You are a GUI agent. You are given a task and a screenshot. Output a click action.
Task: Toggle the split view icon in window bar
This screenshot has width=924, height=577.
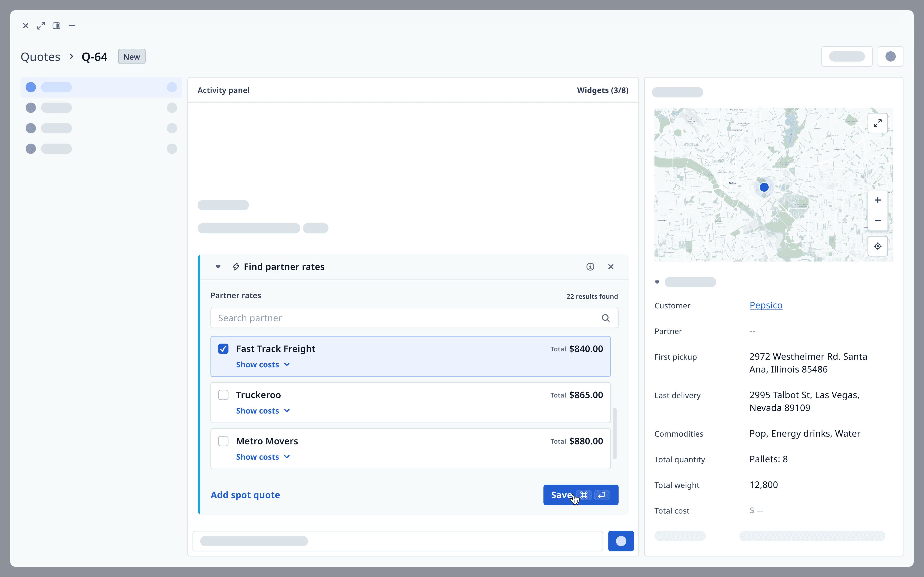(56, 25)
